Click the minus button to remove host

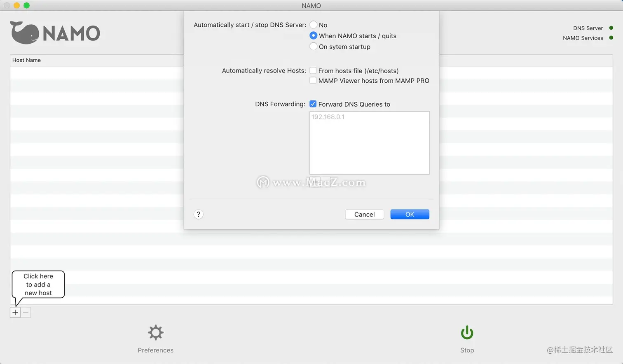(26, 313)
